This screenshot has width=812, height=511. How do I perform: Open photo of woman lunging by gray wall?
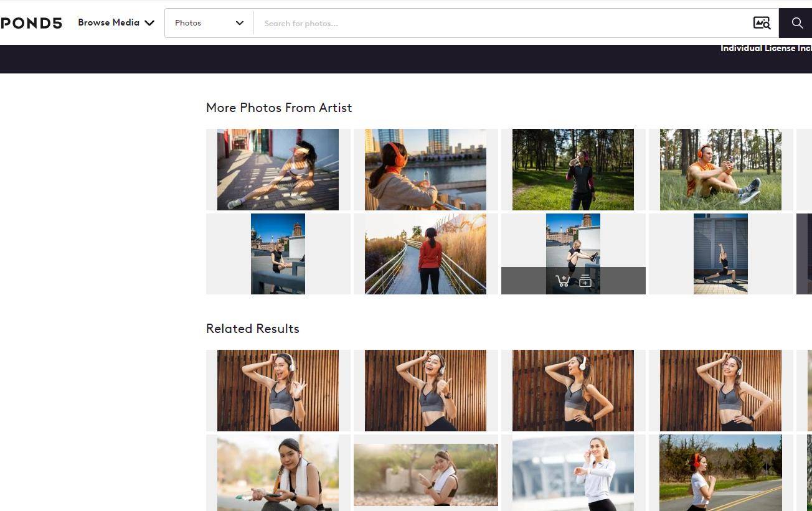(x=720, y=254)
